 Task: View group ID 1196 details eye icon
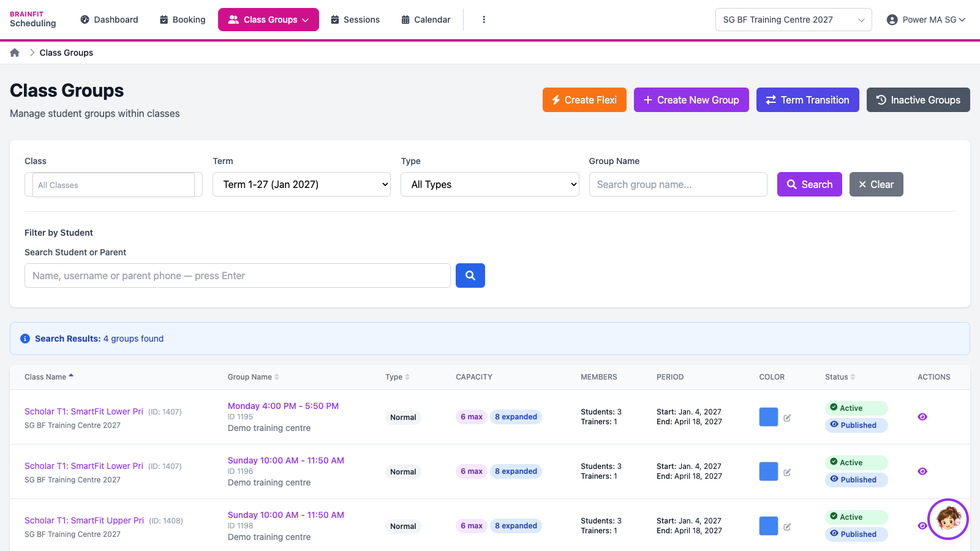(922, 471)
